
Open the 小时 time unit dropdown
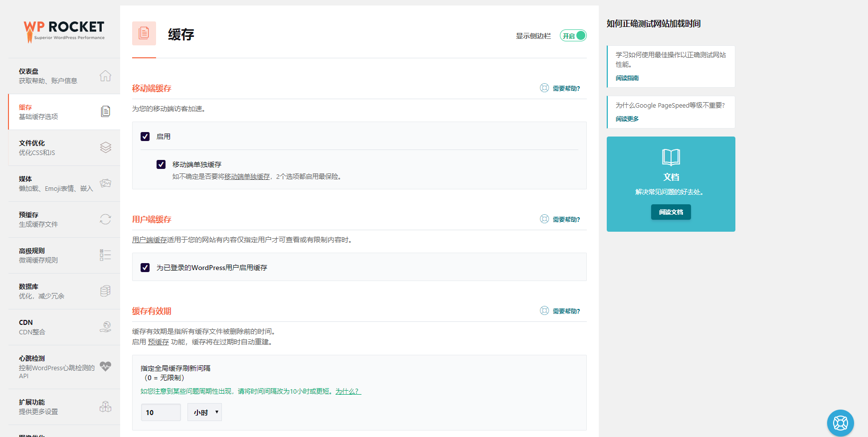(x=204, y=412)
